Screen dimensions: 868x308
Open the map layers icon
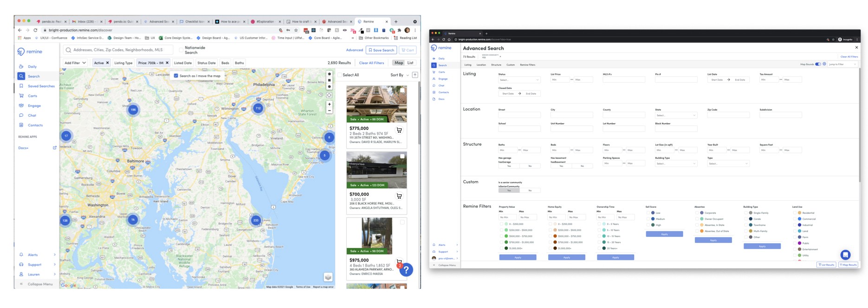pos(328,277)
